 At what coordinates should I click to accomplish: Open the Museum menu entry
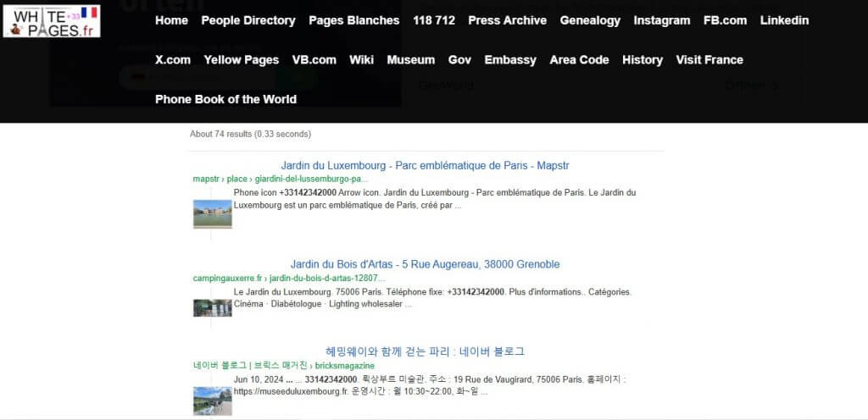(x=410, y=60)
